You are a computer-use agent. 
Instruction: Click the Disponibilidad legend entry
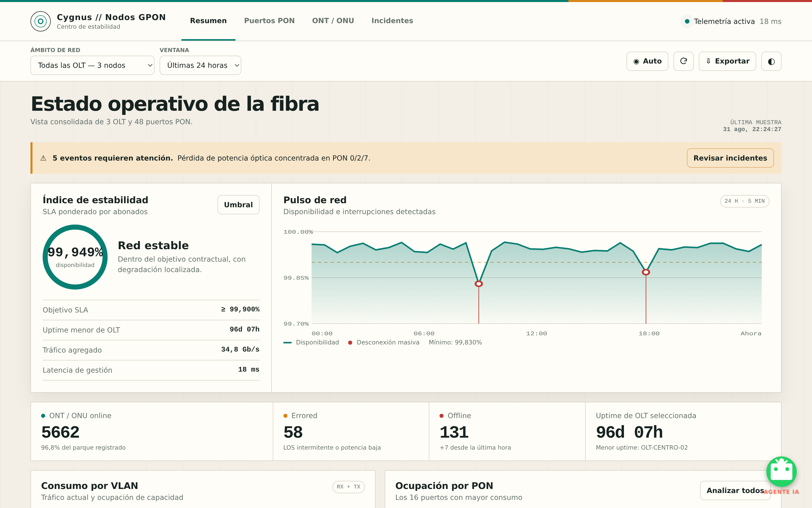coord(311,342)
